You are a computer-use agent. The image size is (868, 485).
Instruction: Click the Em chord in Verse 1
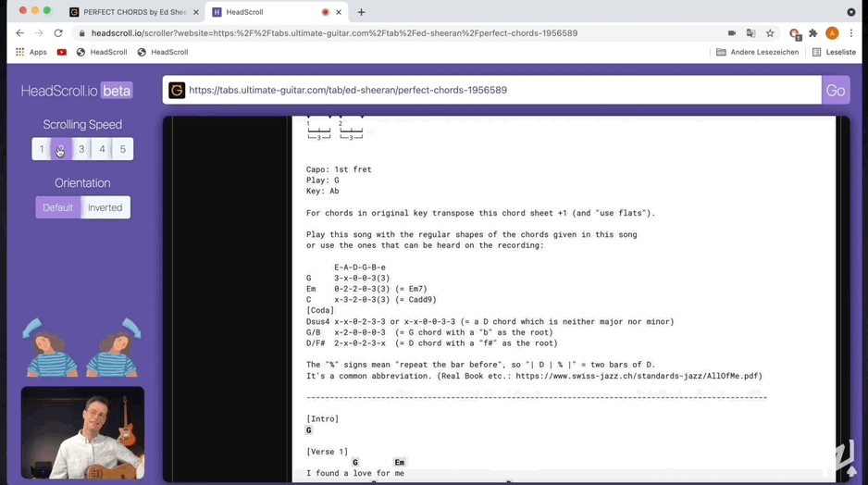click(399, 462)
